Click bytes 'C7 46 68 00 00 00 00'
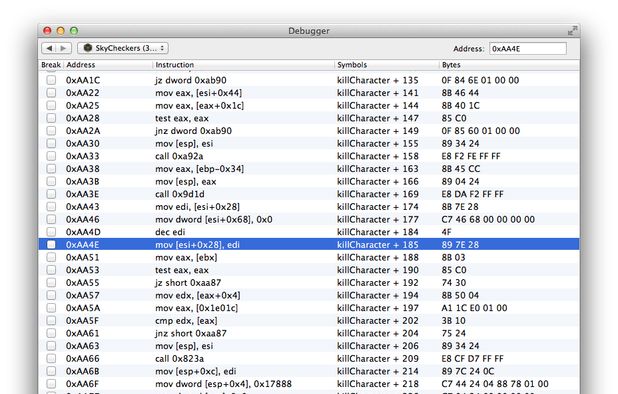This screenshot has height=394, width=618. [488, 219]
